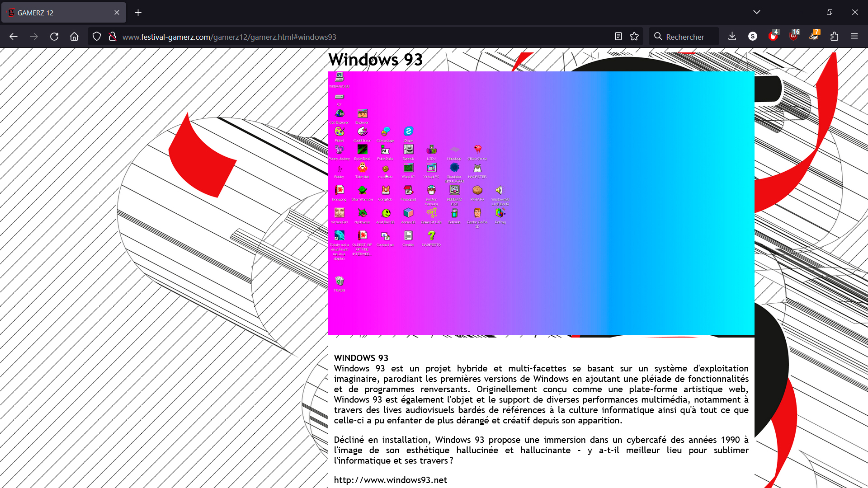Viewport: 868px width, 488px height.
Task: Open the lenna.png file icon
Action: tap(340, 191)
